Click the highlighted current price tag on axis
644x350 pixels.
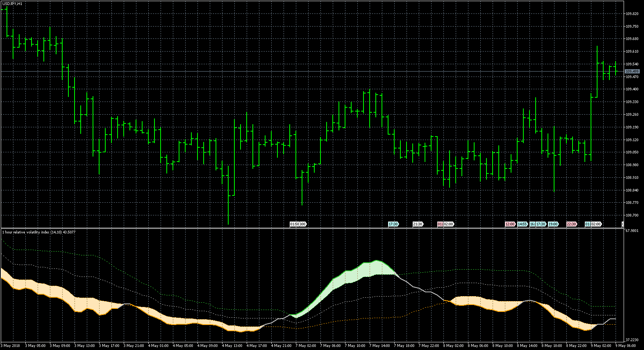click(x=632, y=72)
